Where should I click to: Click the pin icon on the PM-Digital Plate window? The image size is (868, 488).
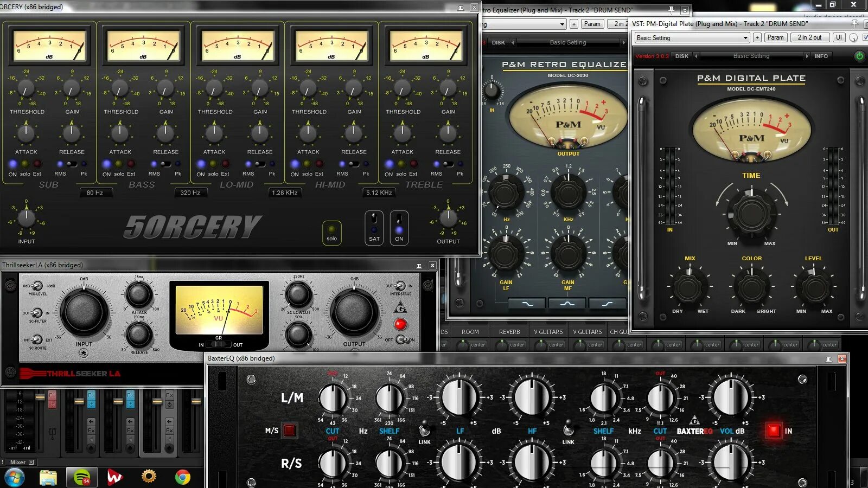coord(855,23)
